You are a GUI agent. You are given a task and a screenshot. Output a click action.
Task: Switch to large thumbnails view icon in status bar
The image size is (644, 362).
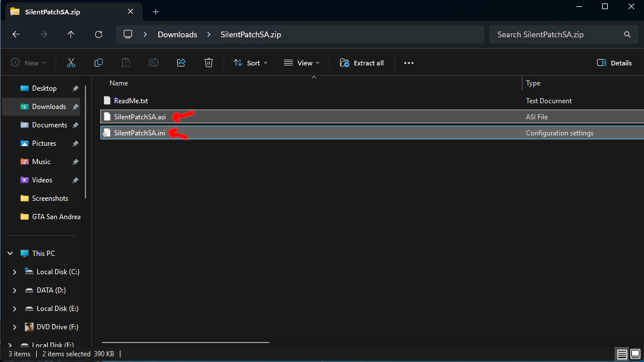click(635, 354)
